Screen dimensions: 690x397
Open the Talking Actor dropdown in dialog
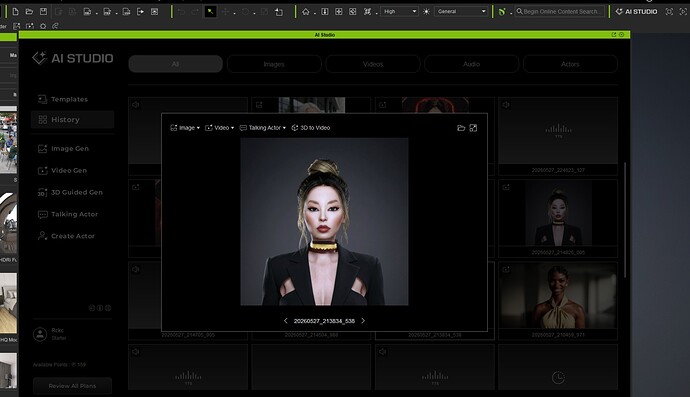pos(263,128)
